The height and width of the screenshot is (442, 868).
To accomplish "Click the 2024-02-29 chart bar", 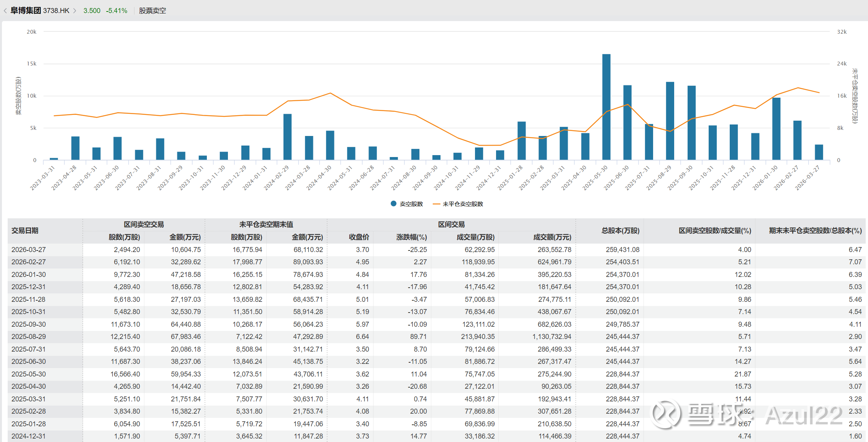I will (x=287, y=137).
